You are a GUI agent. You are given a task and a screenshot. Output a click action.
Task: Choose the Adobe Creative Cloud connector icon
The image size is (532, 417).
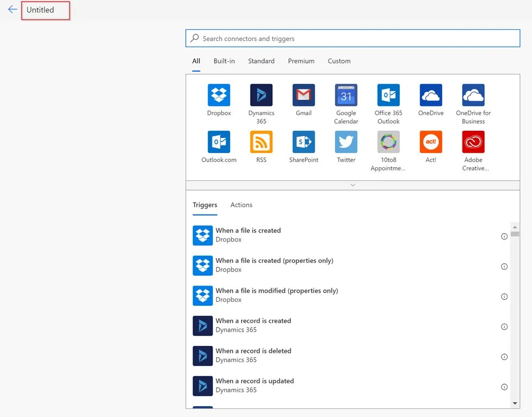pyautogui.click(x=473, y=142)
